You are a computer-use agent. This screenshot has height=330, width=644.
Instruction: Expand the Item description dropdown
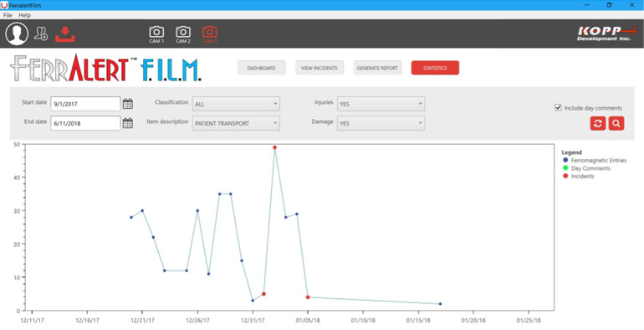point(236,123)
